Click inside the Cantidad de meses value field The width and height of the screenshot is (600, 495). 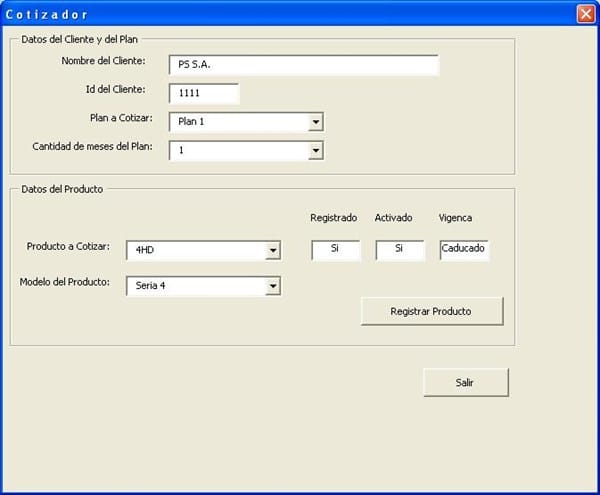tap(238, 150)
